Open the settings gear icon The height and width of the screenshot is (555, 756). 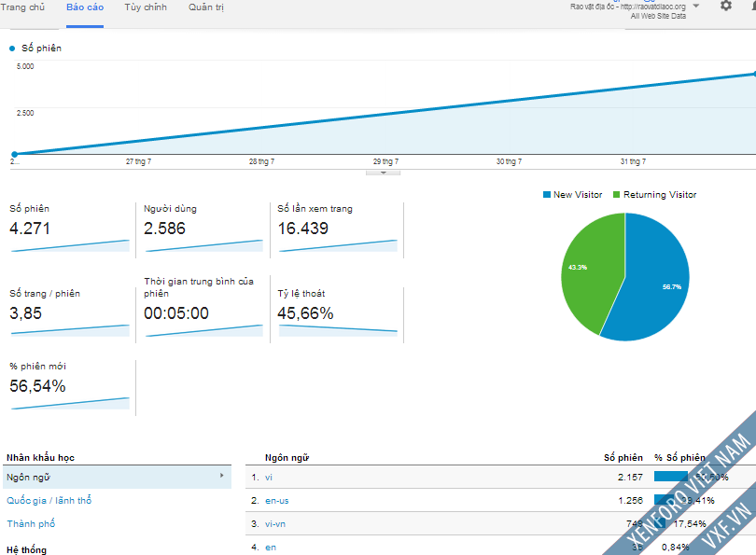point(725,6)
